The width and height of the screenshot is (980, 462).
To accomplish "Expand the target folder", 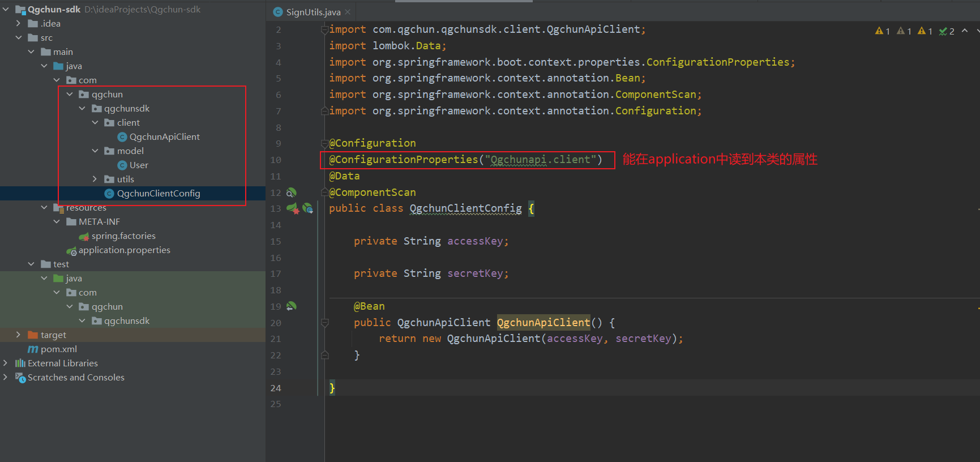I will [x=18, y=335].
